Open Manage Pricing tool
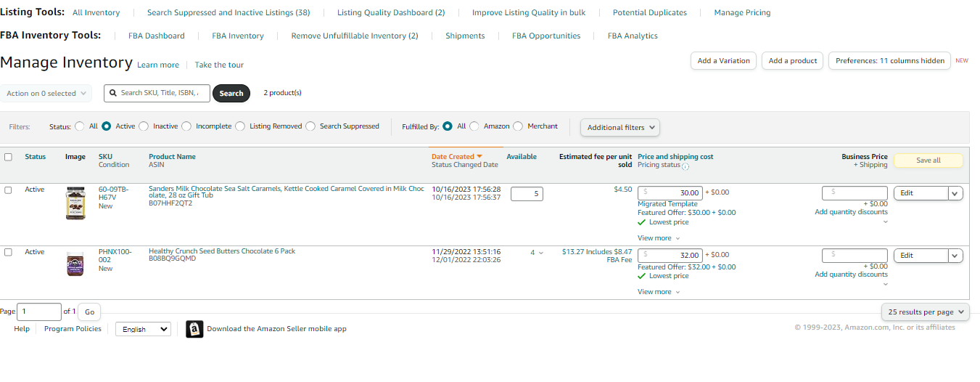Image resolution: width=980 pixels, height=382 pixels. click(x=742, y=13)
